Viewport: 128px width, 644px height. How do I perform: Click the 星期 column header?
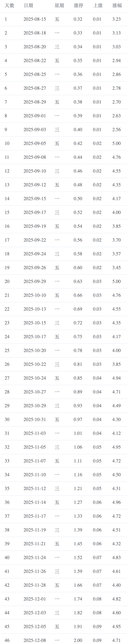[59, 6]
